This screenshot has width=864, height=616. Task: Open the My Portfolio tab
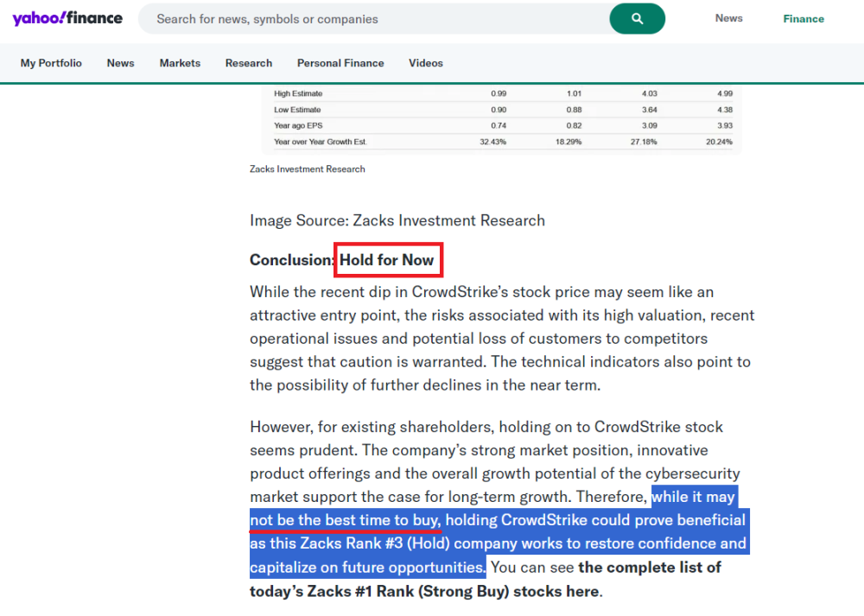[x=51, y=63]
